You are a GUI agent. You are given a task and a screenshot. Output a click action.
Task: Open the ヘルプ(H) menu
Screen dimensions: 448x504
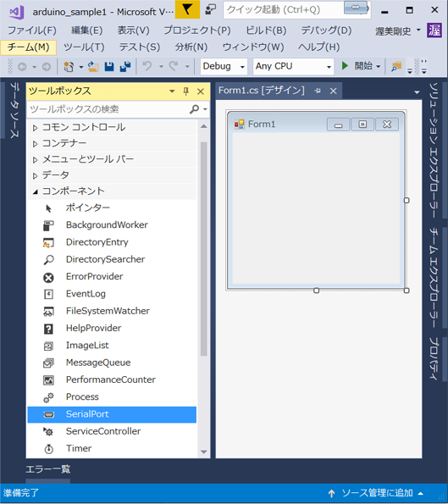318,47
